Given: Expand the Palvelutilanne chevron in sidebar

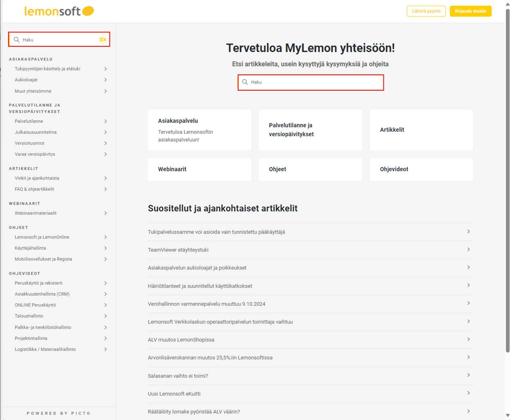Looking at the screenshot, I should pyautogui.click(x=105, y=121).
